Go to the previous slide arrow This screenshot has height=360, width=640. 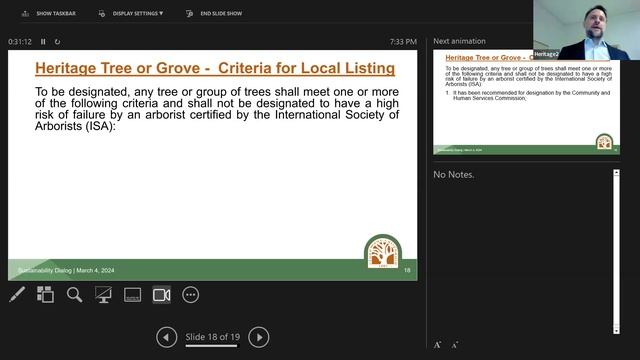[167, 338]
